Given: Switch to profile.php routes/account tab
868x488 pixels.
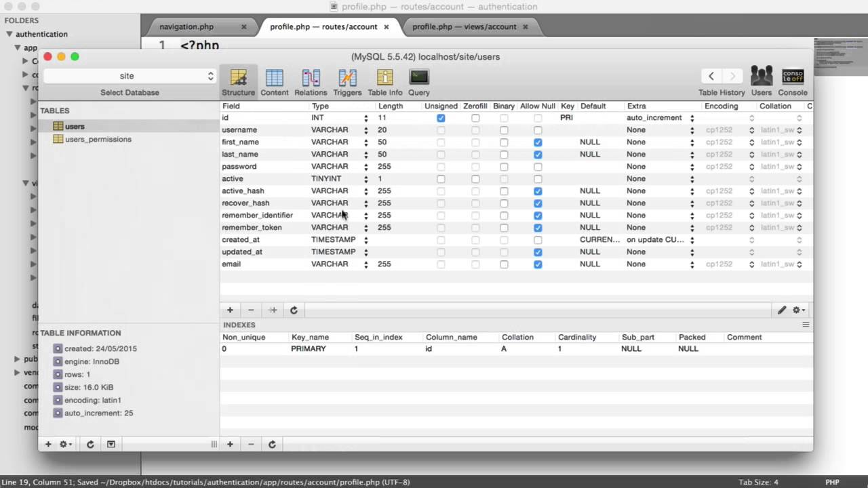Looking at the screenshot, I should (x=323, y=27).
